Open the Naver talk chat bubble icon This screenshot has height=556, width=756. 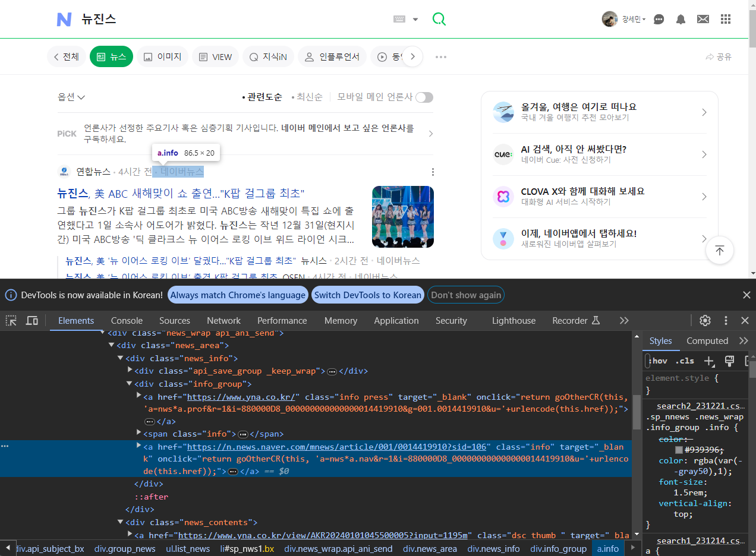pos(659,19)
